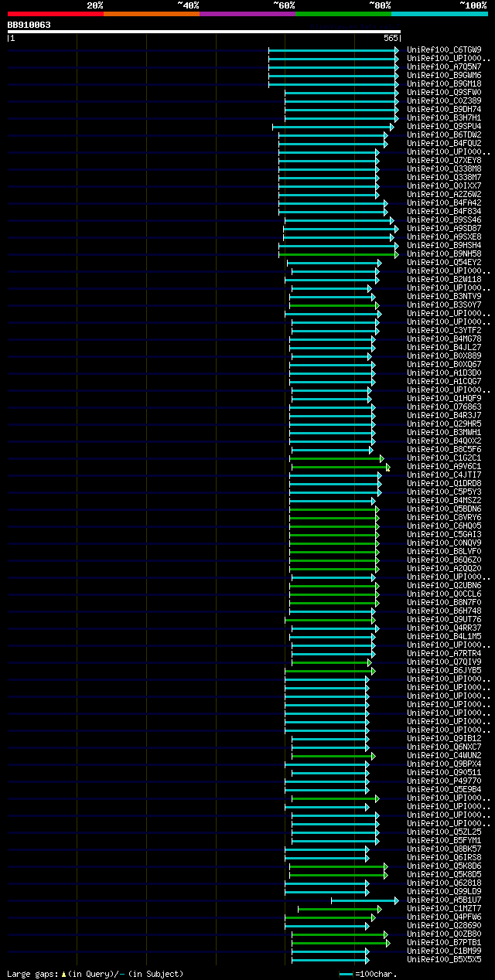Click on the UniRef100_B5X5X5 label

(444, 959)
